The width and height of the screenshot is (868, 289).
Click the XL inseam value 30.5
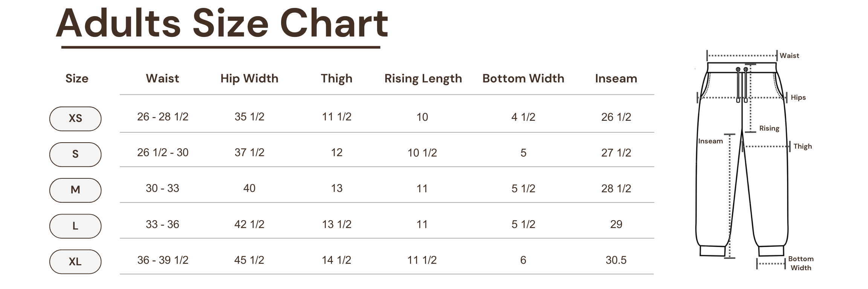click(x=616, y=260)
